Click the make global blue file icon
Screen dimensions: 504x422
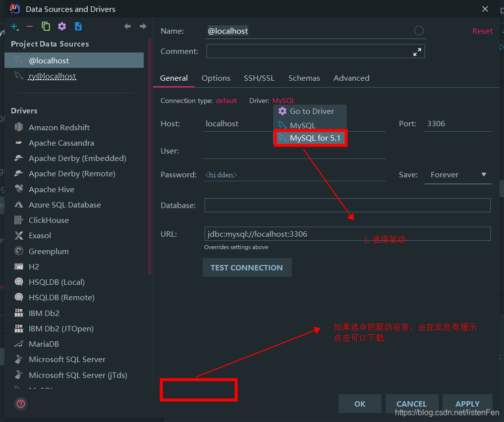point(78,27)
